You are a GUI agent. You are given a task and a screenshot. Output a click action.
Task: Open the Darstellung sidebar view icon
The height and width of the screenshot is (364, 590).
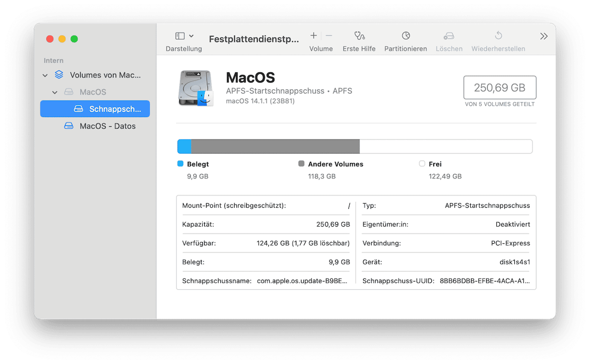[x=180, y=36]
